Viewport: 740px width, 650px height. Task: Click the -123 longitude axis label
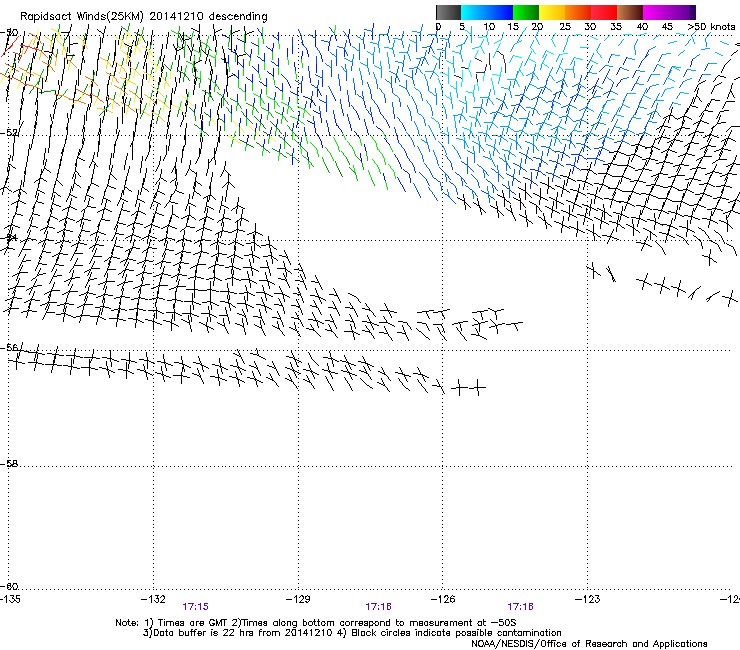click(x=588, y=599)
